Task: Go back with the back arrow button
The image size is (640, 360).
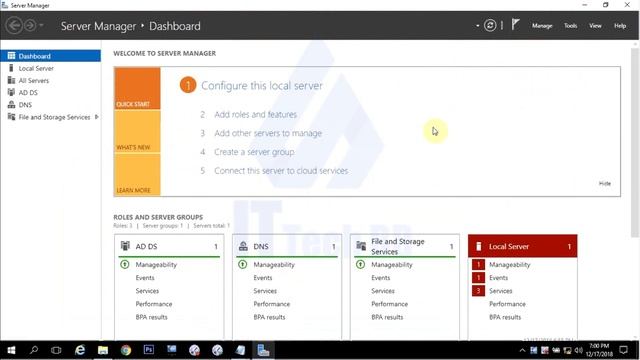Action: pos(14,25)
